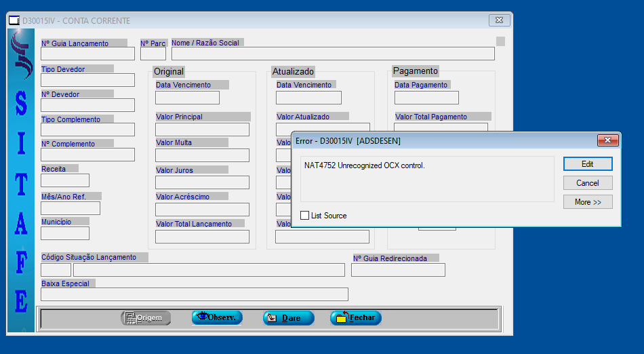Click the Baixa Especial text field

coord(195,294)
